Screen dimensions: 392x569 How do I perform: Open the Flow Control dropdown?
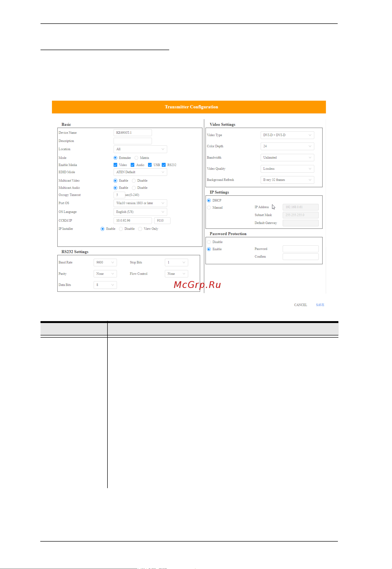click(x=176, y=274)
